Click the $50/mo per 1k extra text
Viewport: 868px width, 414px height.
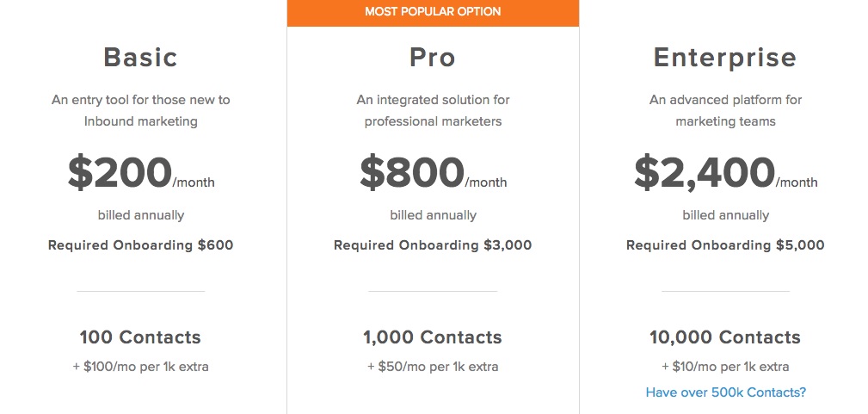coord(433,367)
